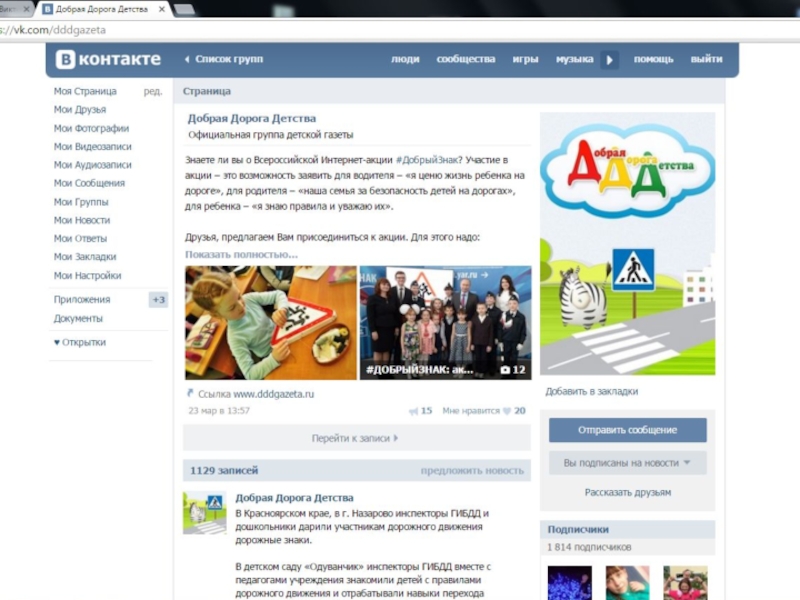Click Перейти к записи button

pos(355,438)
